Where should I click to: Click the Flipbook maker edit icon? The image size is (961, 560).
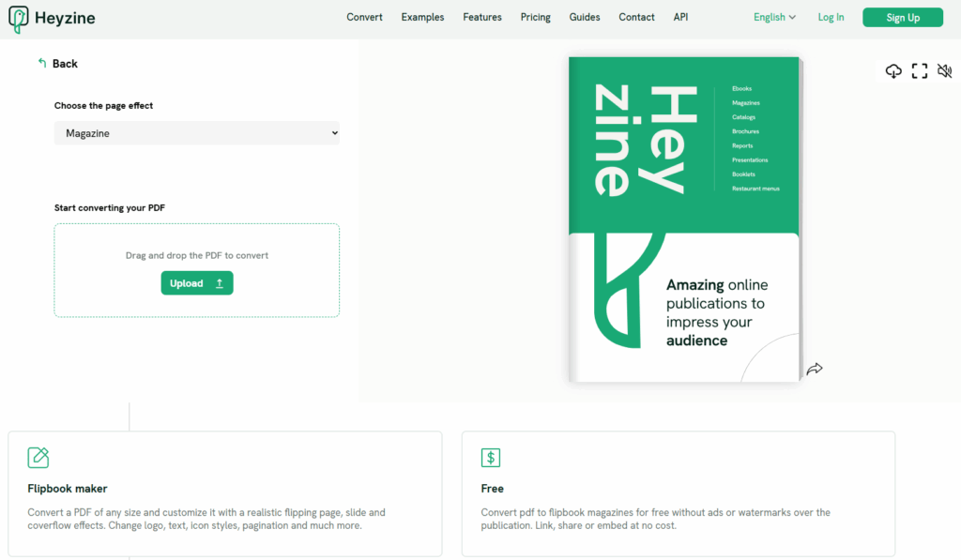coord(38,458)
